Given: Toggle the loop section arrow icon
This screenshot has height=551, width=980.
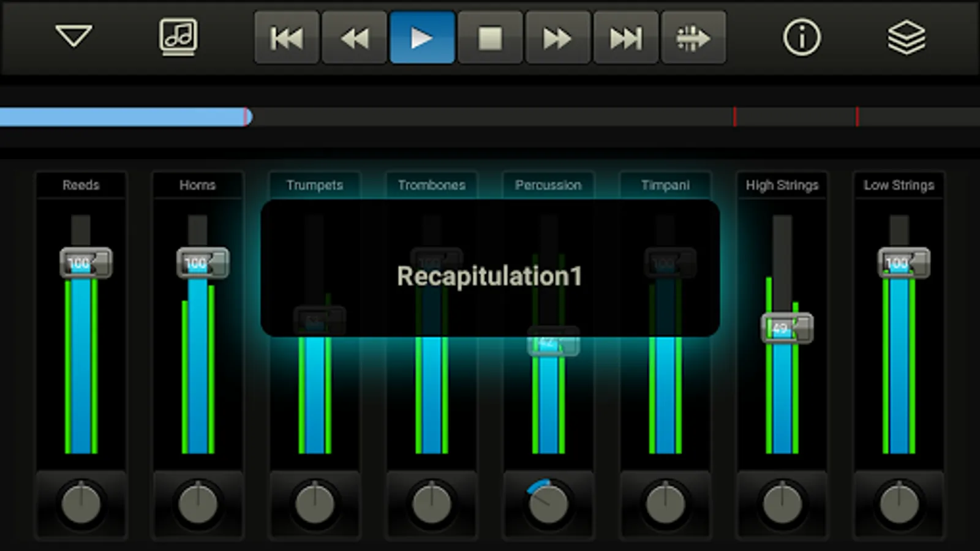Looking at the screenshot, I should point(693,38).
